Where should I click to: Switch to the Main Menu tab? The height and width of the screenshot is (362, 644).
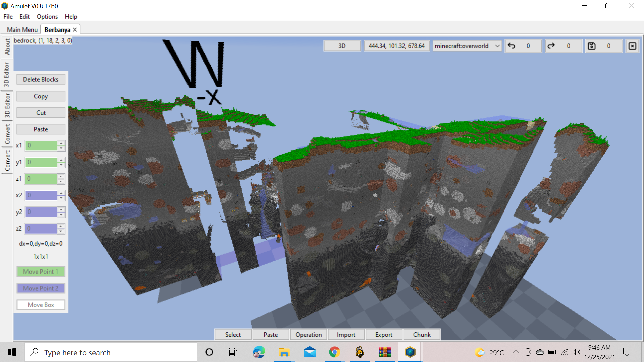coord(21,29)
